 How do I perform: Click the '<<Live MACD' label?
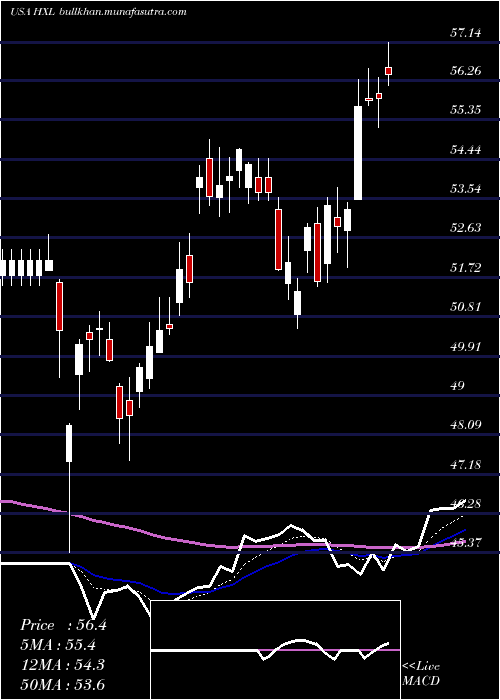421,673
